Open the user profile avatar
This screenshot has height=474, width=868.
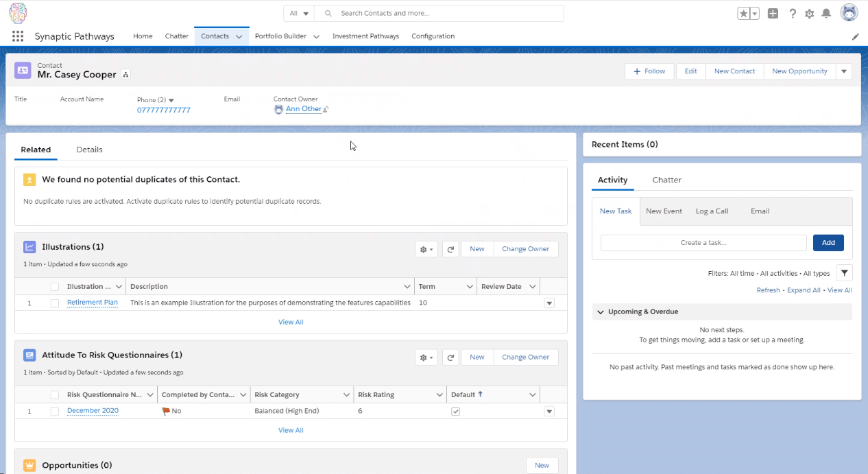point(849,13)
